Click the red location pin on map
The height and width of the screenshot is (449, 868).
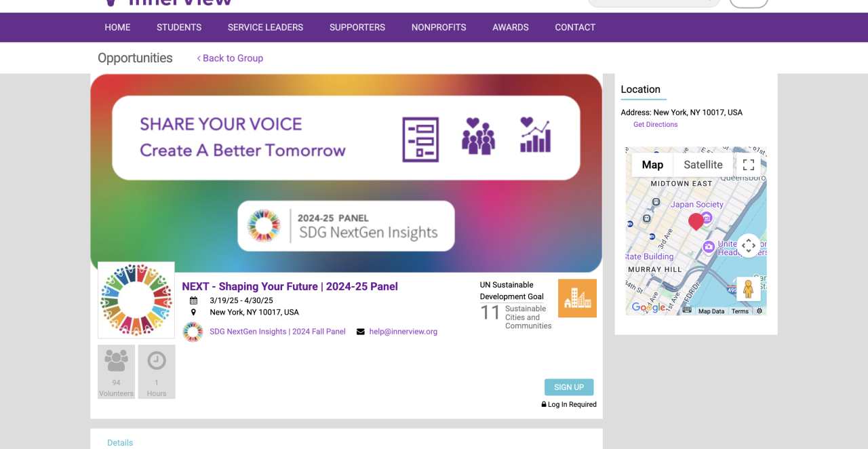pos(696,222)
